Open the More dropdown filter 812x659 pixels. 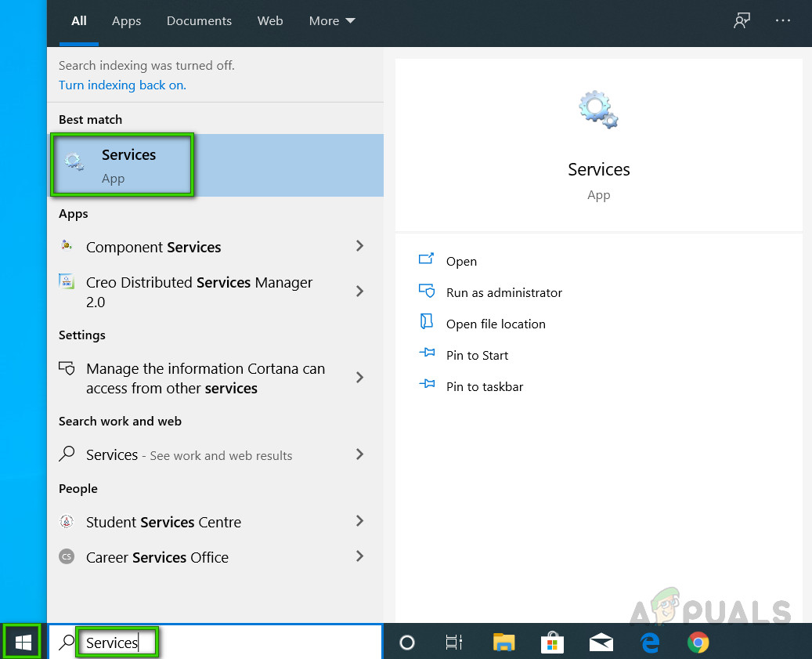332,20
